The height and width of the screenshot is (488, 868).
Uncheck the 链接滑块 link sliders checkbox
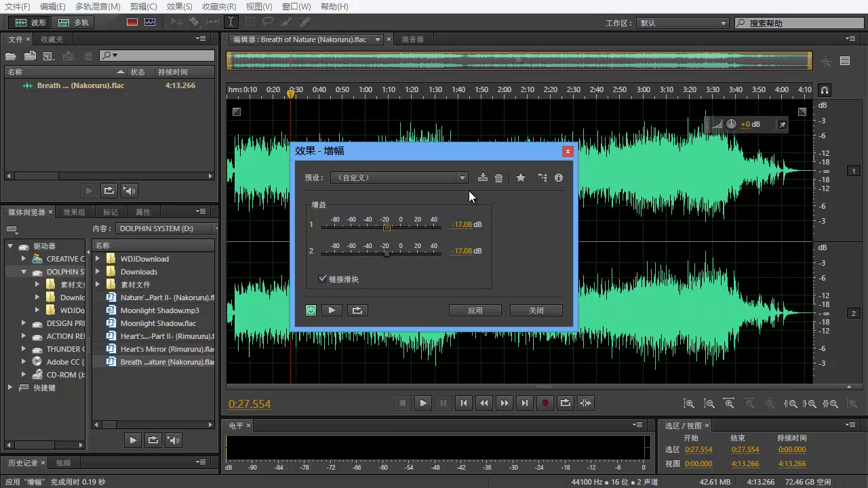(x=323, y=279)
